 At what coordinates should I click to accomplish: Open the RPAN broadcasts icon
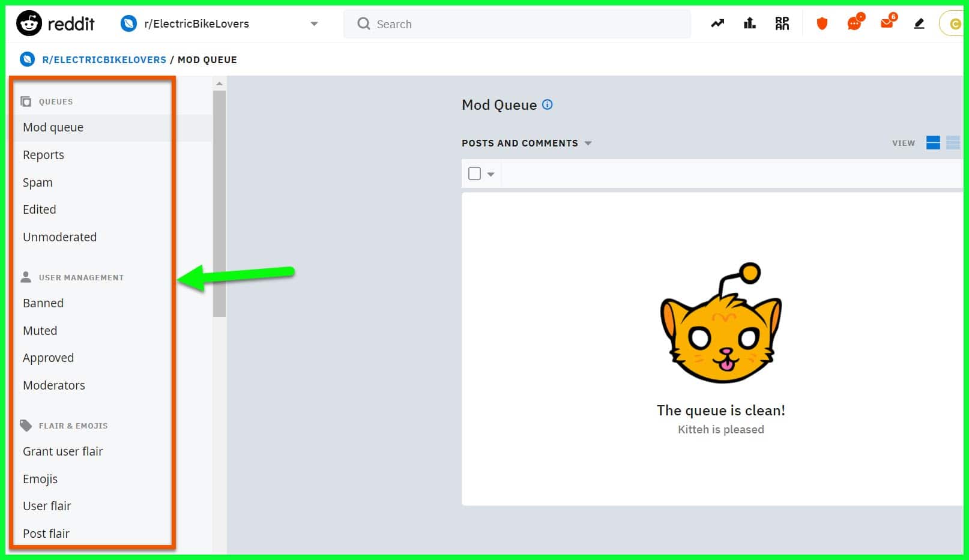pyautogui.click(x=782, y=23)
